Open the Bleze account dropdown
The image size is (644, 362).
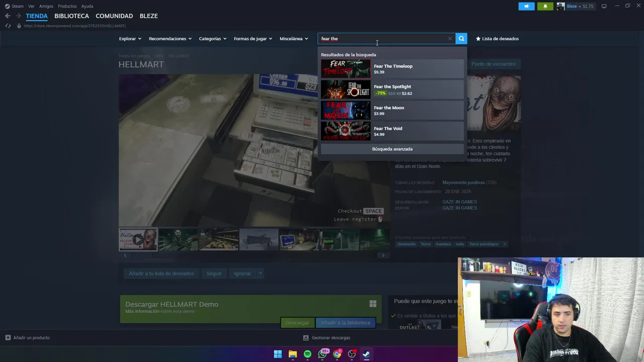580,6
